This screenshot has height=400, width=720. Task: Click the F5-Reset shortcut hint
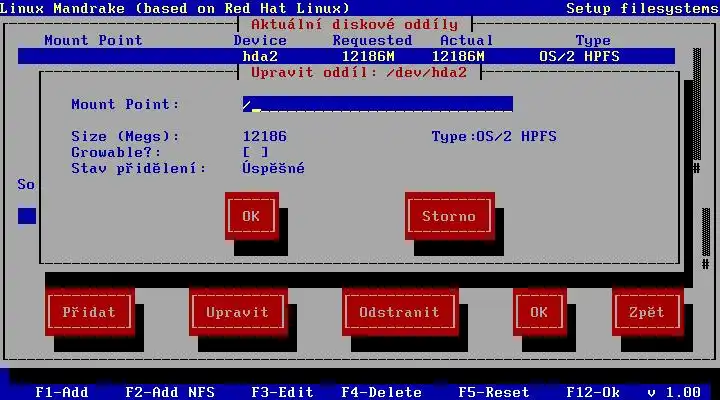click(x=494, y=392)
